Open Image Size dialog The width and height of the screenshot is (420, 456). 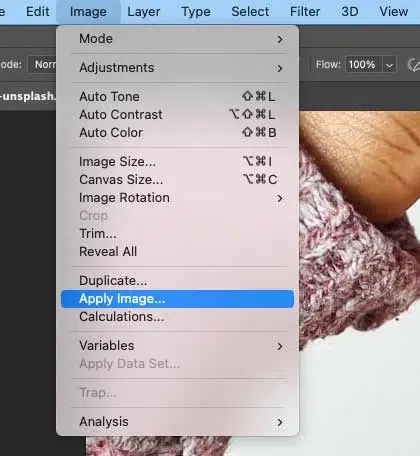coord(178,162)
